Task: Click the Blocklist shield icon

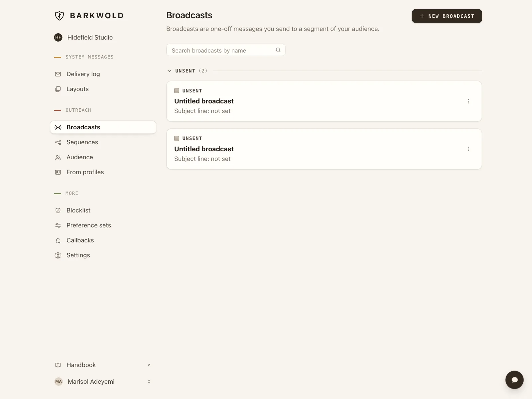Action: (58, 210)
